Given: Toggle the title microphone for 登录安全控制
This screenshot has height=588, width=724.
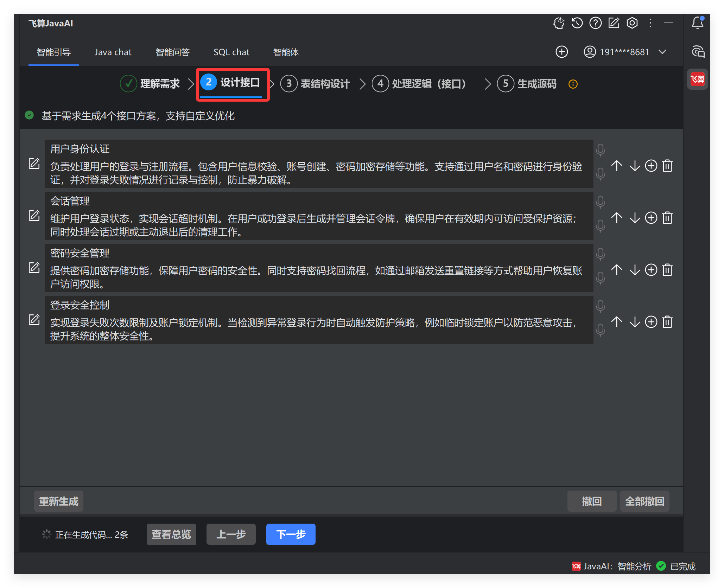Looking at the screenshot, I should pyautogui.click(x=601, y=306).
